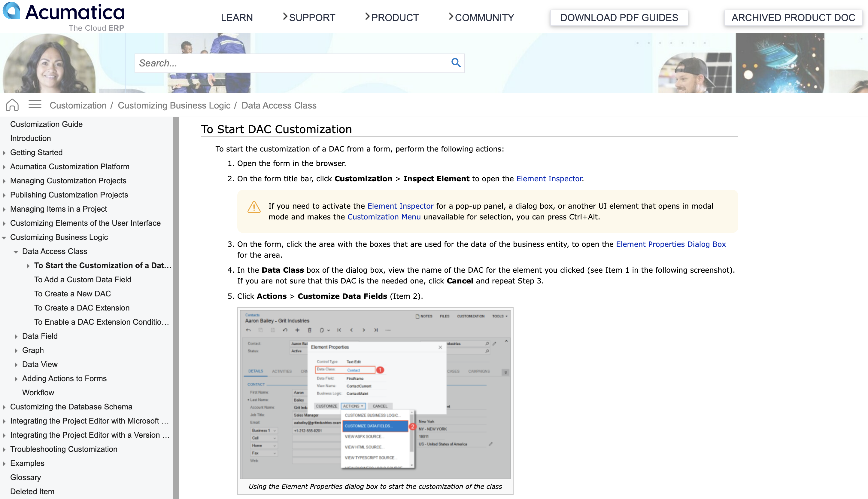Select Workflow in sidebar
868x499 pixels.
38,393
